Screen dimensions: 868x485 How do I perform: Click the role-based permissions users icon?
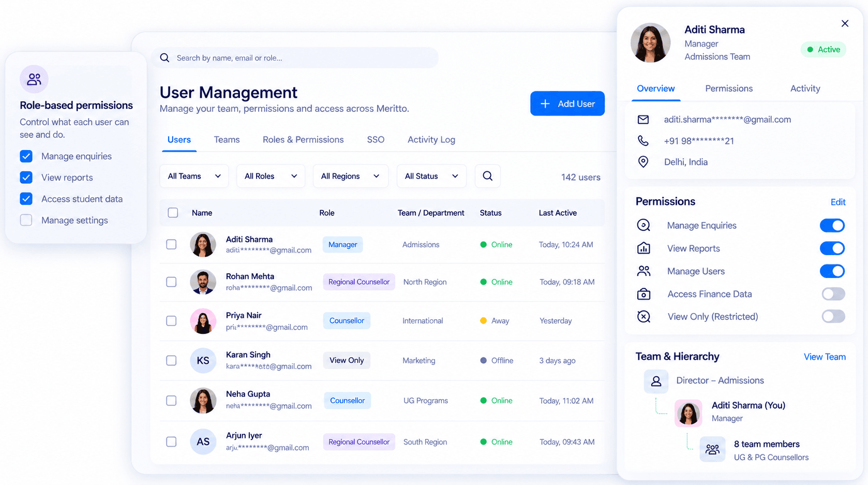tap(34, 79)
